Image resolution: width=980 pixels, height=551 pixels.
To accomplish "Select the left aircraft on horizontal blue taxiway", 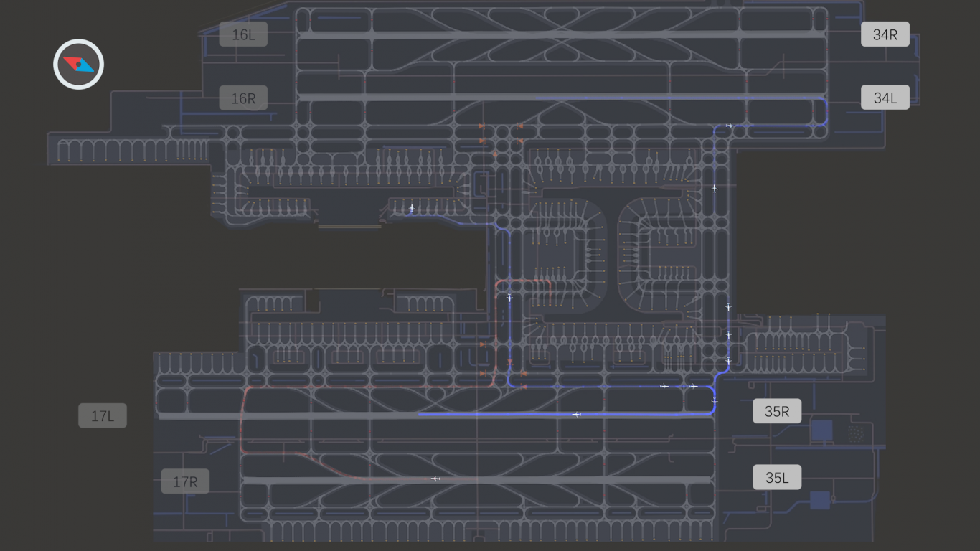I will [664, 387].
